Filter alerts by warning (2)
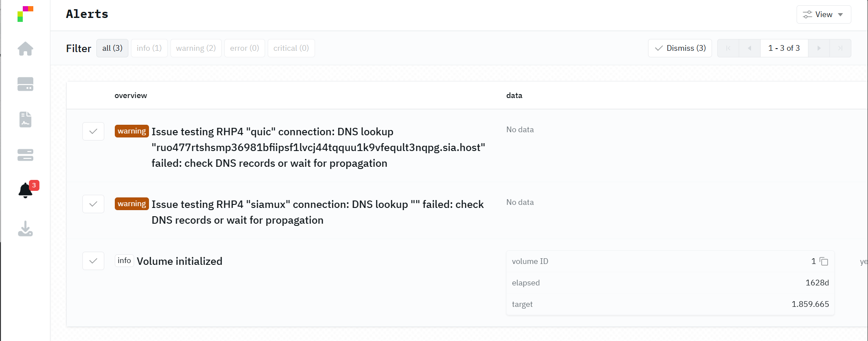Screen dimensions: 868x341 [196, 48]
